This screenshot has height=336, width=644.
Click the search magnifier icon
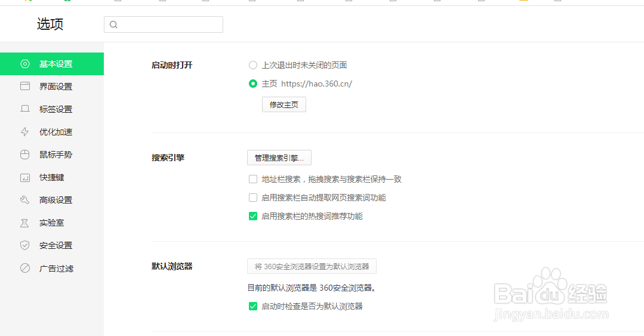[x=114, y=24]
